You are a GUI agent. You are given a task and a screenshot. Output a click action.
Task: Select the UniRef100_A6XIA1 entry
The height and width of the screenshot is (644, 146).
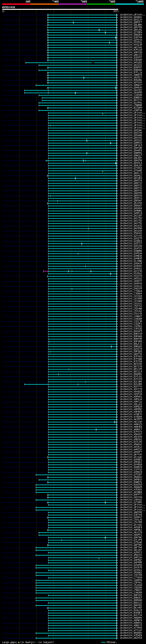131,48
